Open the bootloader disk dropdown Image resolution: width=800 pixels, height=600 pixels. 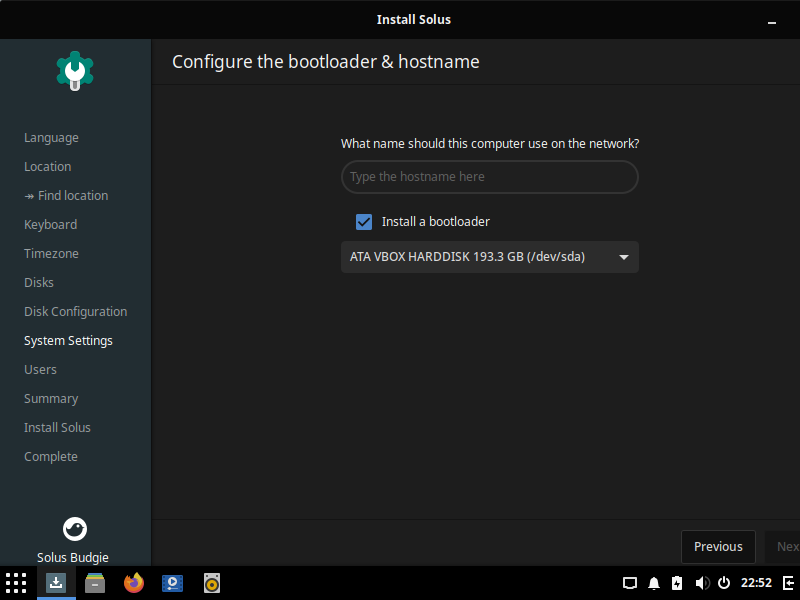tap(490, 257)
